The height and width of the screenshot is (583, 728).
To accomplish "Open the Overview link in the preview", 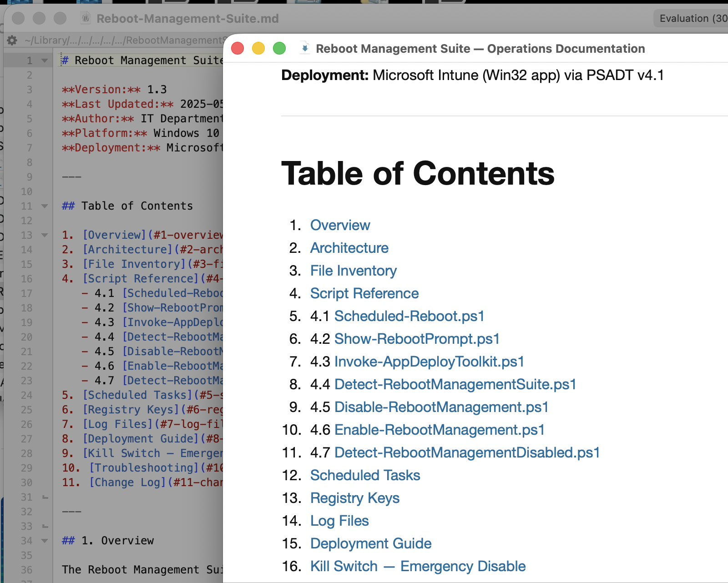I will coord(340,225).
